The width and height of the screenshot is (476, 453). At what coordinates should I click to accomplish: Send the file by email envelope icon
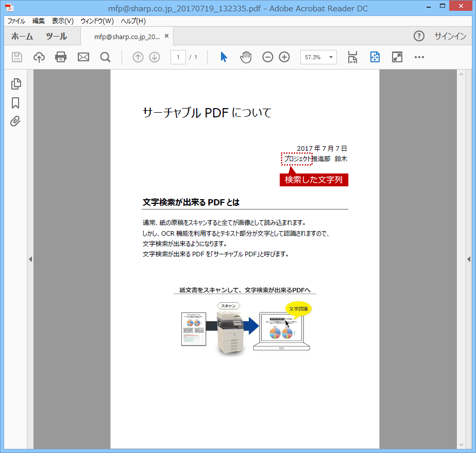pos(83,57)
